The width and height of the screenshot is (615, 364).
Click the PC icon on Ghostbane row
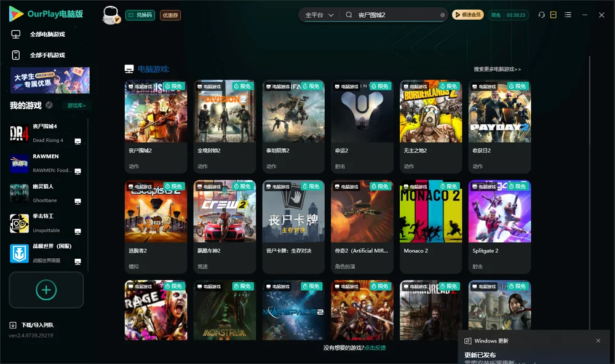[x=77, y=202]
